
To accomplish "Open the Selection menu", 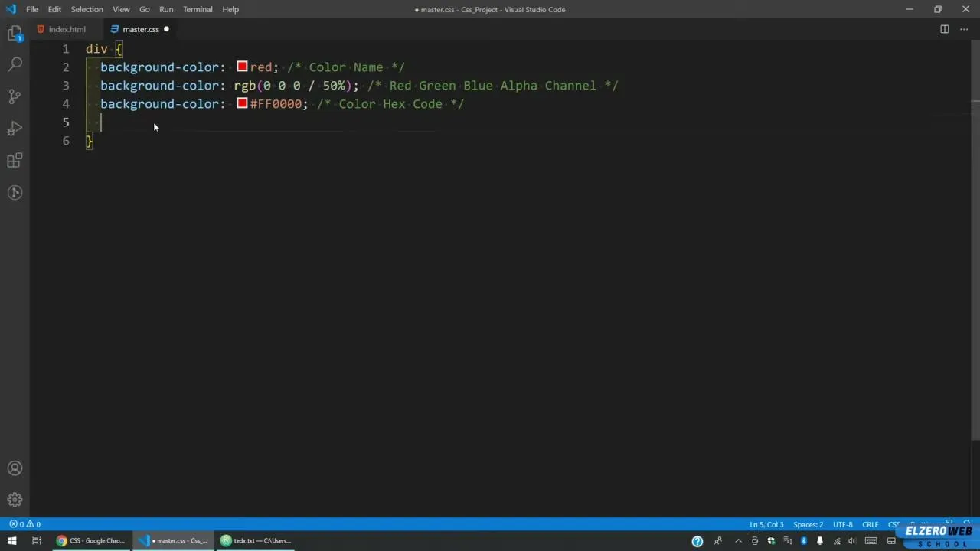I will [87, 9].
